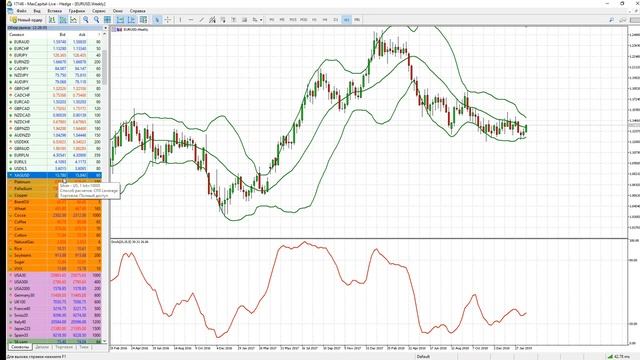640x360 pixels.
Task: Select the USDDKK symbol row
Action: coord(55,142)
